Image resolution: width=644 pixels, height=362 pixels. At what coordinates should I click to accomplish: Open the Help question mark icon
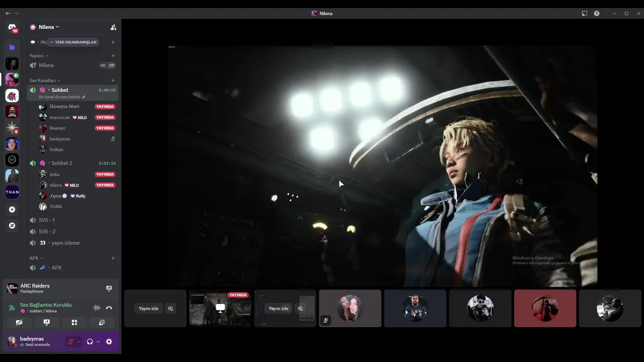pyautogui.click(x=597, y=14)
